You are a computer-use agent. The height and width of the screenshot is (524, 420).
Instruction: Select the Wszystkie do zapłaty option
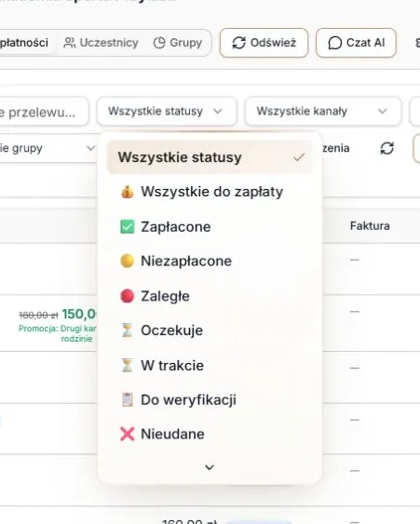pos(210,192)
